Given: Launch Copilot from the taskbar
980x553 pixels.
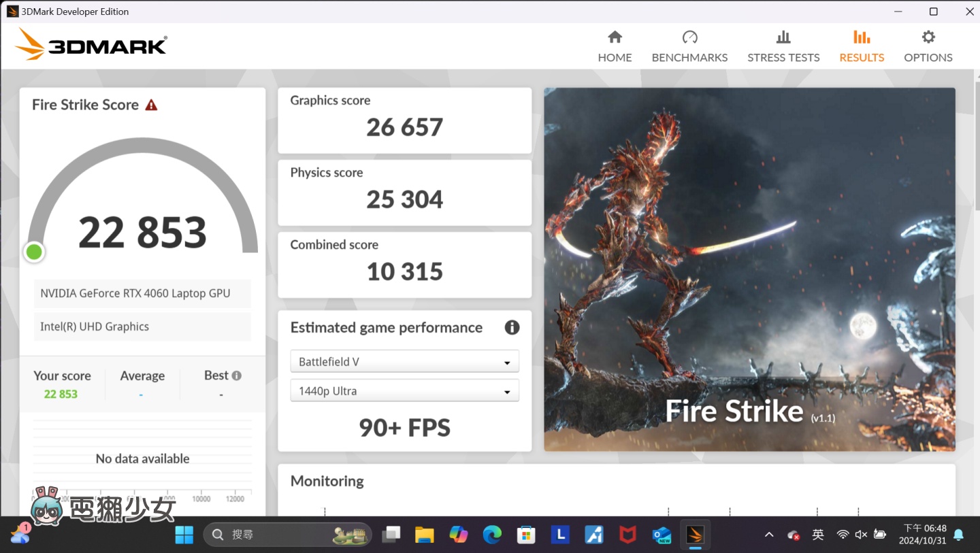Looking at the screenshot, I should (x=459, y=535).
